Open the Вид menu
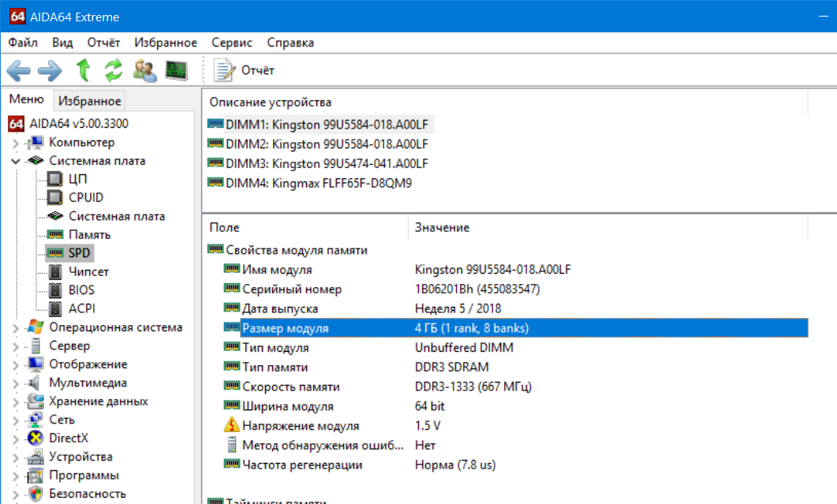This screenshot has height=504, width=837. coord(62,43)
